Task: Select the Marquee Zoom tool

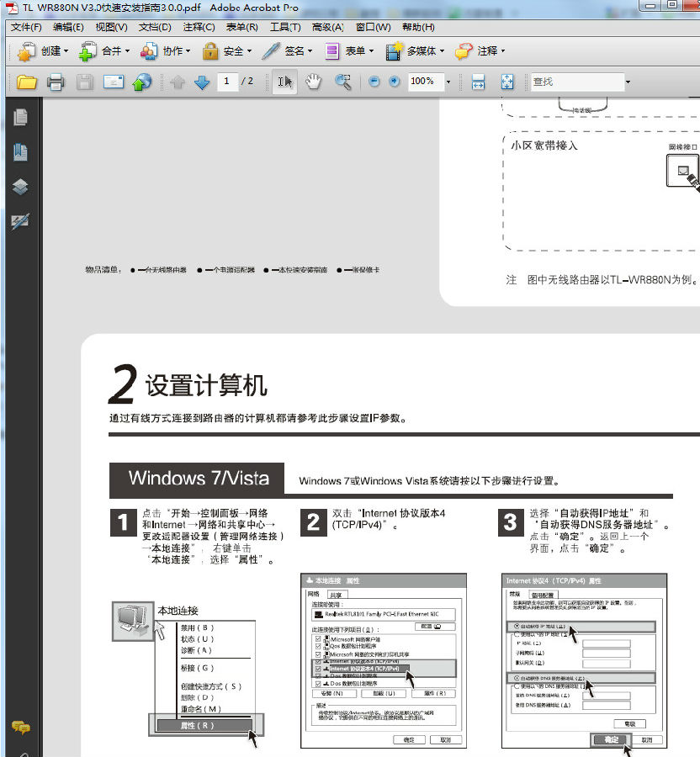Action: (x=342, y=82)
